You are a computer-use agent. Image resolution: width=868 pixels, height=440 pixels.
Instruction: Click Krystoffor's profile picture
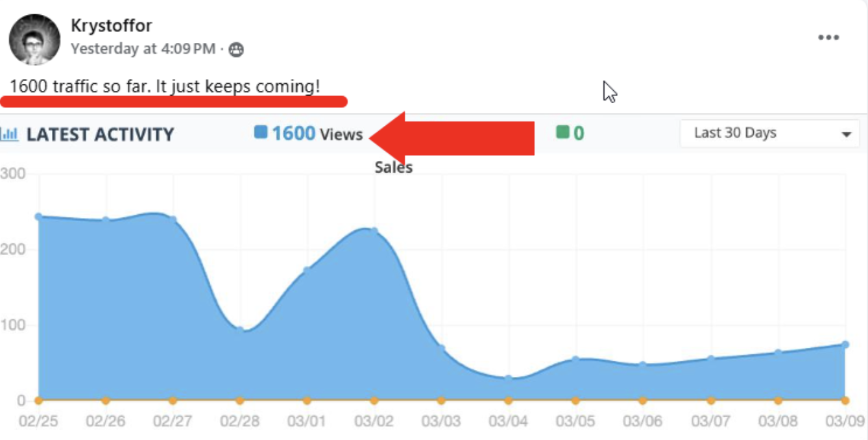[34, 40]
